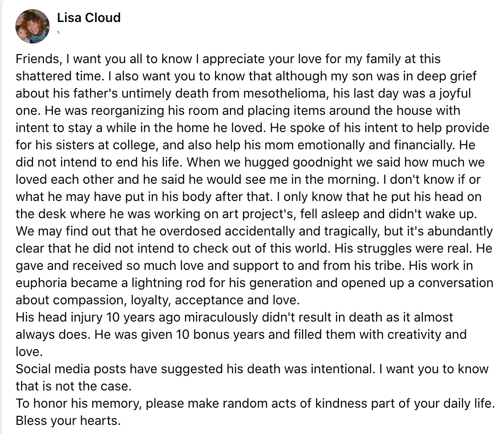Click the Lisa Cloud author name

(89, 18)
